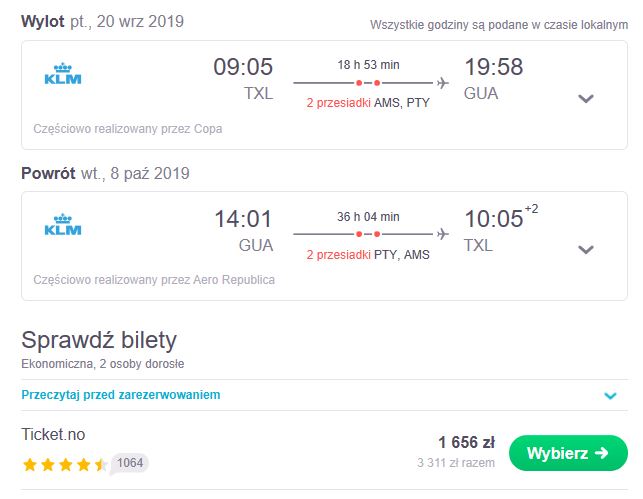Click the star rating for Ticket.no
643x499 pixels.
point(65,465)
